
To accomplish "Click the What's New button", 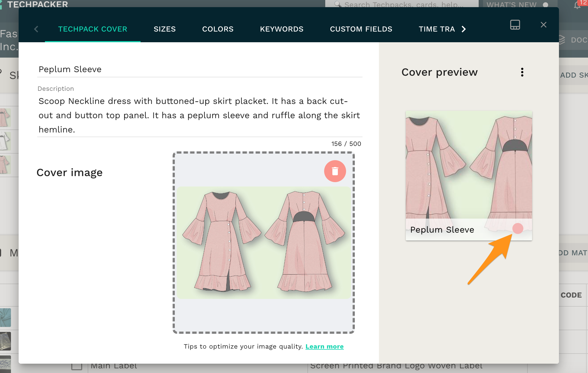I will pos(511,4).
